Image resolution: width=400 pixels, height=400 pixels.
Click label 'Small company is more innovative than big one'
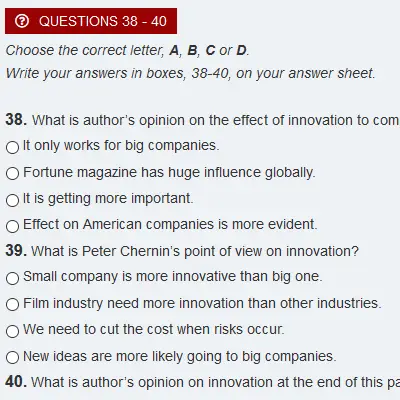pyautogui.click(x=173, y=276)
